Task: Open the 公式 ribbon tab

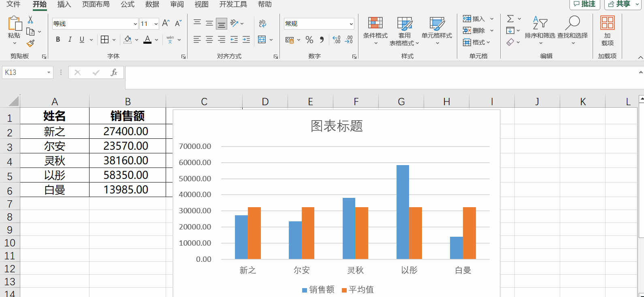Action: pyautogui.click(x=127, y=4)
